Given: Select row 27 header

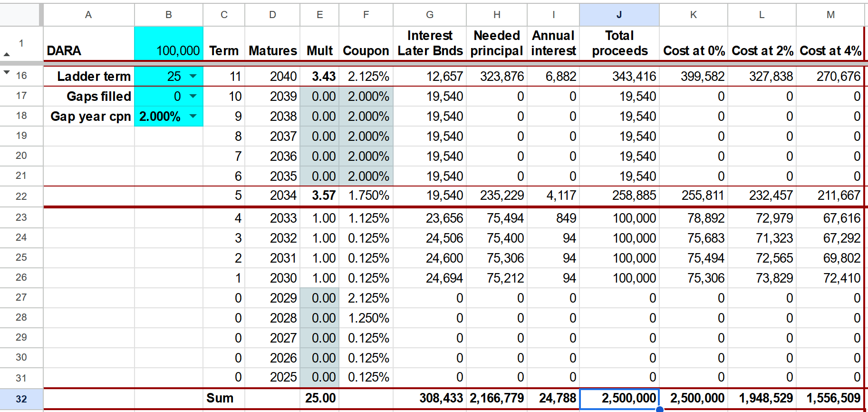Looking at the screenshot, I should [21, 297].
